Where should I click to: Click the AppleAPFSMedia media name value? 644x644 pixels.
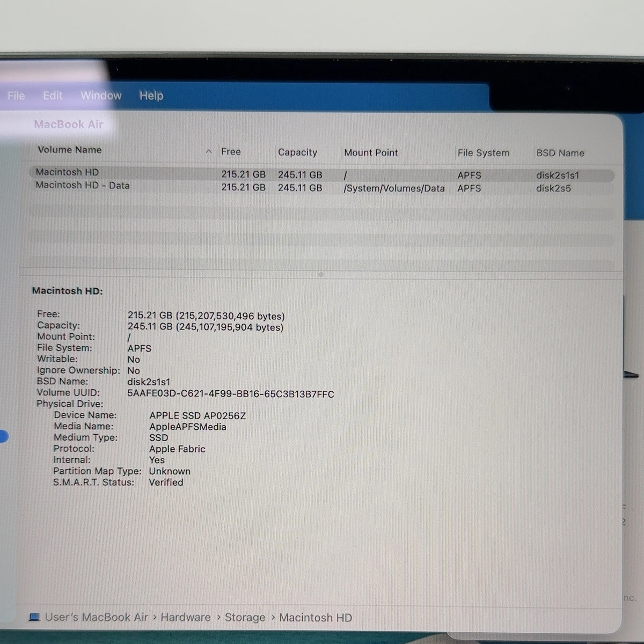point(187,427)
